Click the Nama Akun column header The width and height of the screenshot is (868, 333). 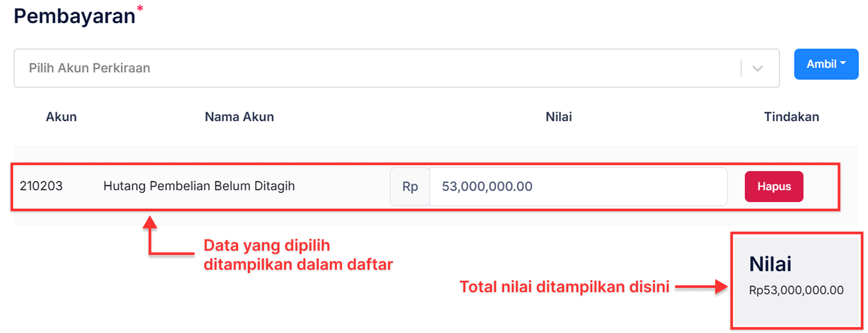coord(239,117)
